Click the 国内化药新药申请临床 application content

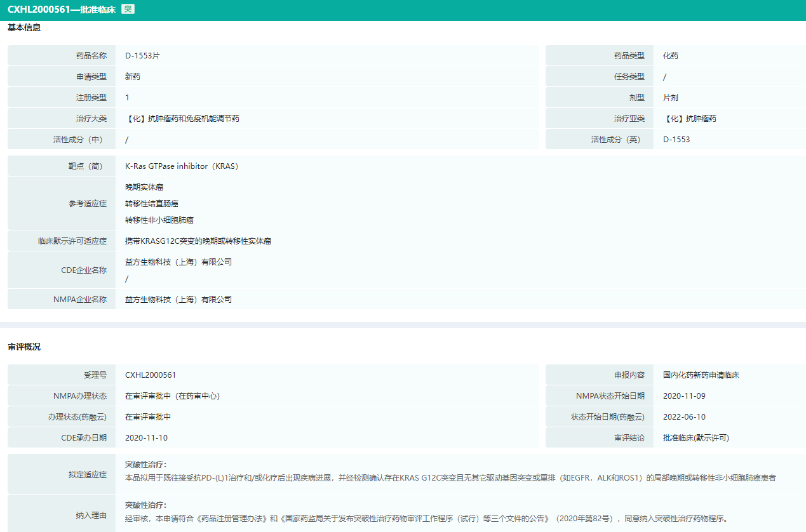[x=701, y=375]
